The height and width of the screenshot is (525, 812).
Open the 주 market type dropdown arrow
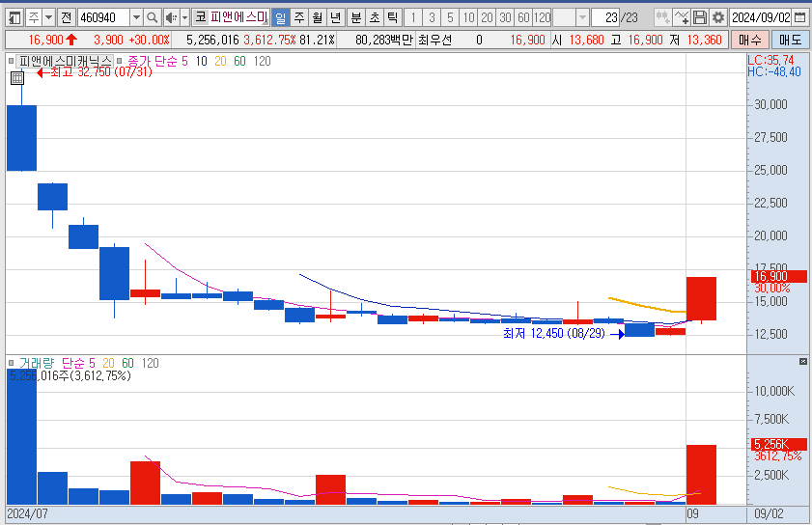click(48, 18)
